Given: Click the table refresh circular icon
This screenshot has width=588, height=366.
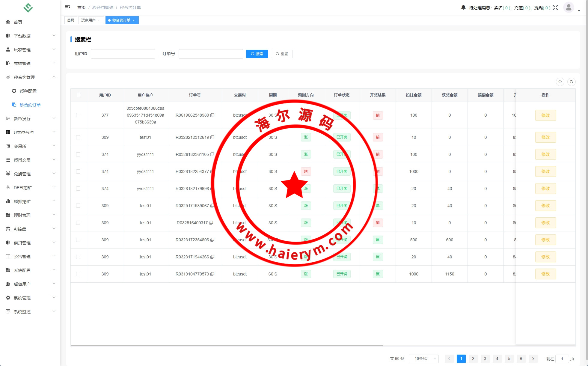Looking at the screenshot, I should point(572,82).
